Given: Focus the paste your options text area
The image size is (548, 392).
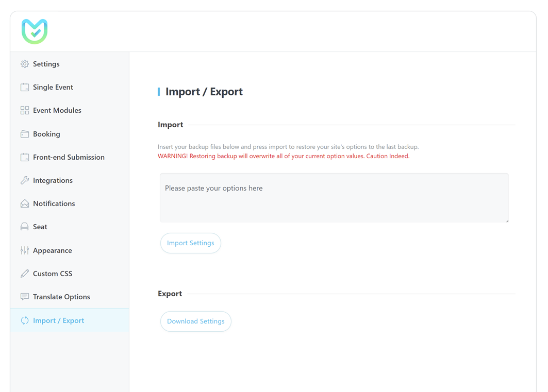Looking at the screenshot, I should coord(334,198).
